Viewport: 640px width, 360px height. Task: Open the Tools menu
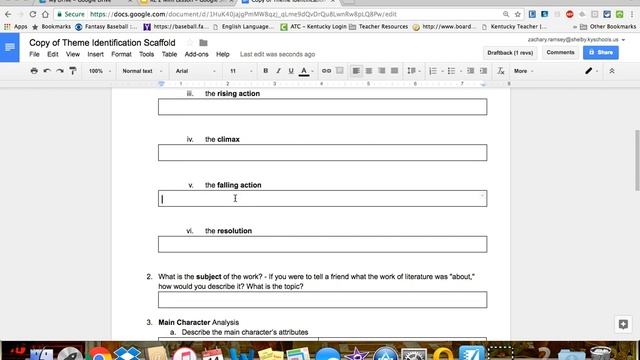146,54
